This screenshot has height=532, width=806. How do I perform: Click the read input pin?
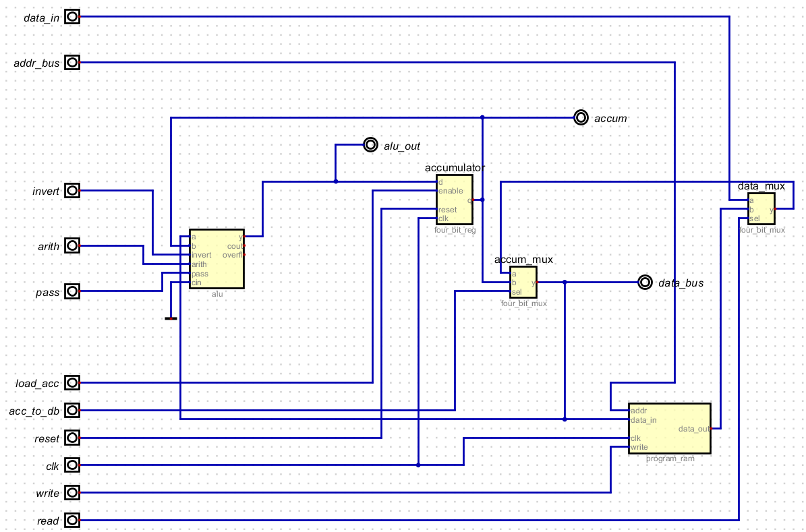[x=71, y=521]
